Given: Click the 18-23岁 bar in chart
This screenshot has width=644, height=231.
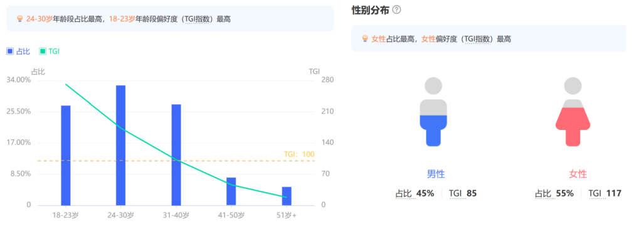Looking at the screenshot, I should [x=66, y=156].
